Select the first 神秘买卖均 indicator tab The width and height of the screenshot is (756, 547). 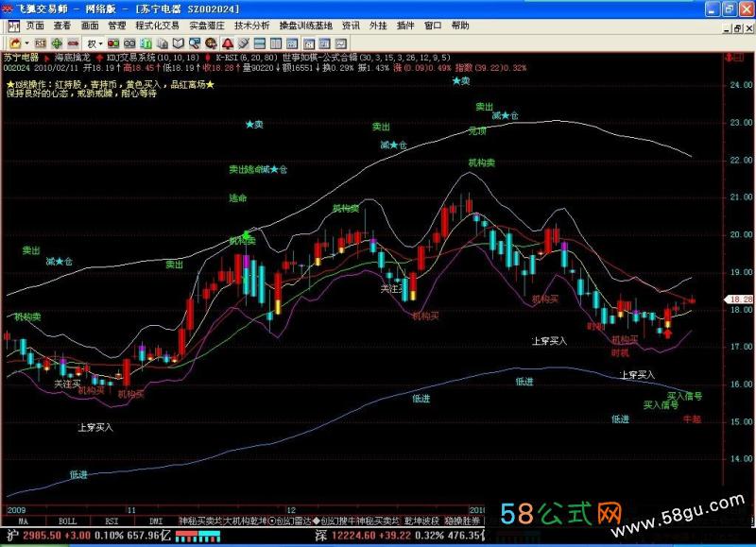200,521
